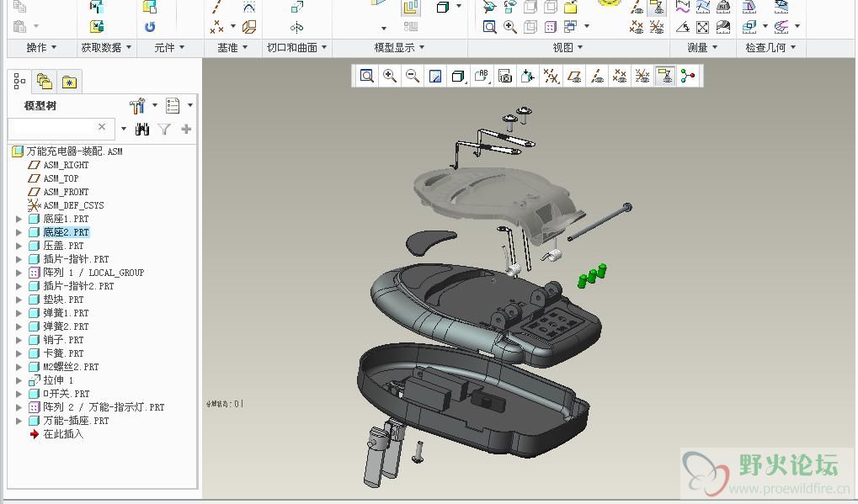
Task: Click the mirror tool icon in ribbon
Action: (x=296, y=26)
